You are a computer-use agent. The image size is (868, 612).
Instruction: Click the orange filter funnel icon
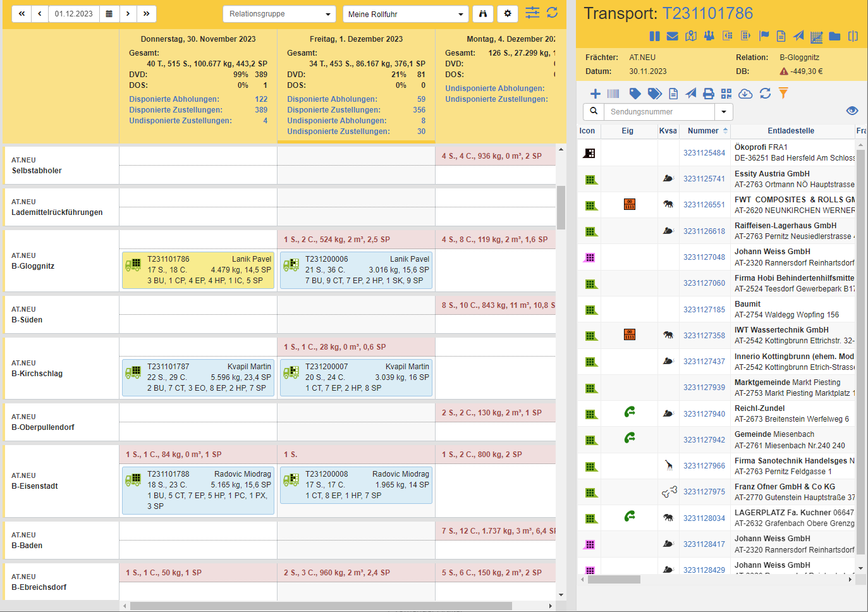783,94
